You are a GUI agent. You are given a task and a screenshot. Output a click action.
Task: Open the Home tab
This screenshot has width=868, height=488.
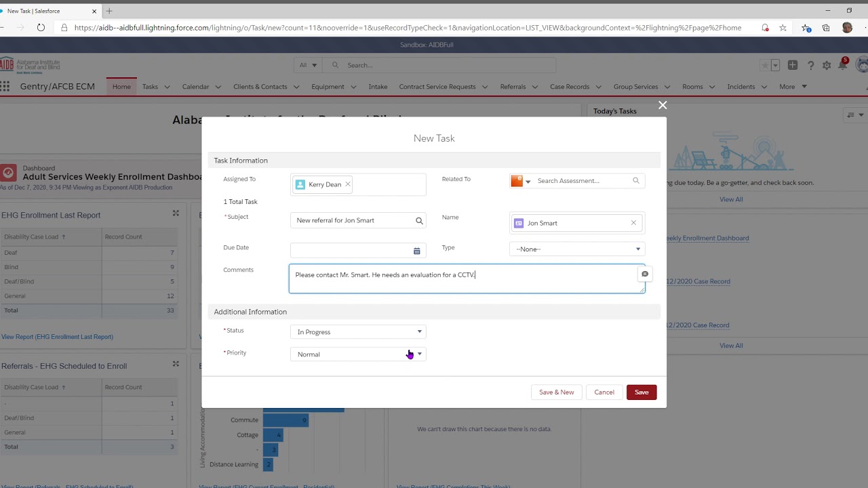(x=121, y=87)
